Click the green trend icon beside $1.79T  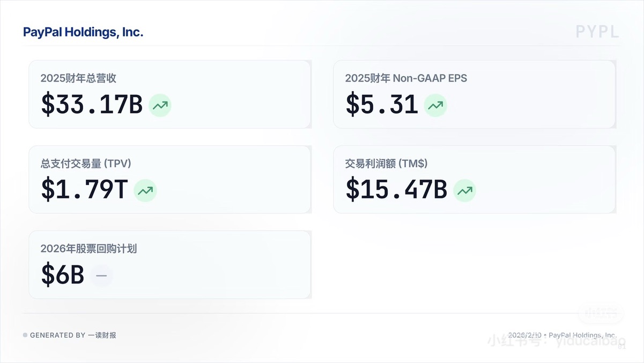pos(145,190)
